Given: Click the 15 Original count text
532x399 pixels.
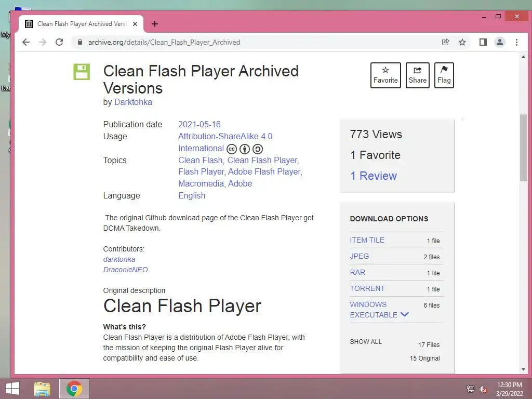Looking at the screenshot, I should tap(425, 358).
